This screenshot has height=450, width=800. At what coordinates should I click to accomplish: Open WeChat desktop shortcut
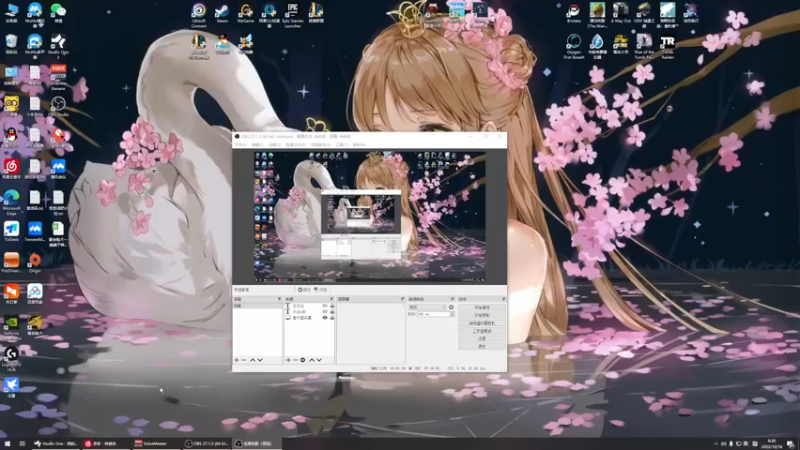click(58, 13)
